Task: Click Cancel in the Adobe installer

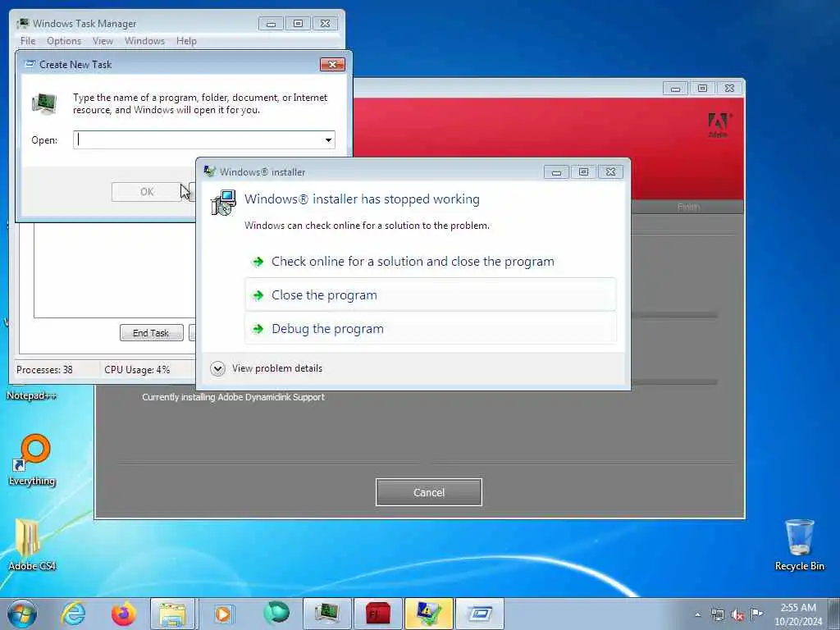Action: click(428, 492)
